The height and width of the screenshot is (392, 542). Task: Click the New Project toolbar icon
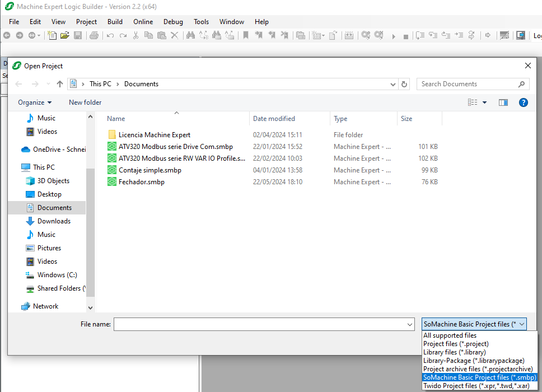point(52,35)
